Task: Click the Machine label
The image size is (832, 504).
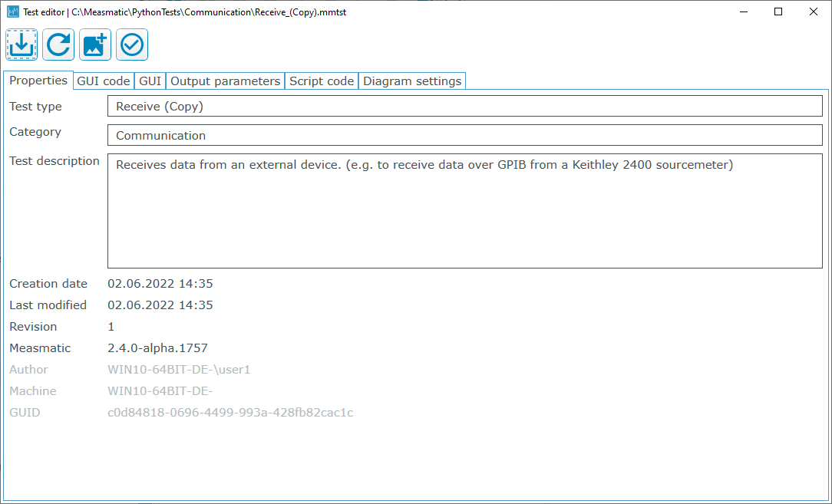Action: (33, 391)
